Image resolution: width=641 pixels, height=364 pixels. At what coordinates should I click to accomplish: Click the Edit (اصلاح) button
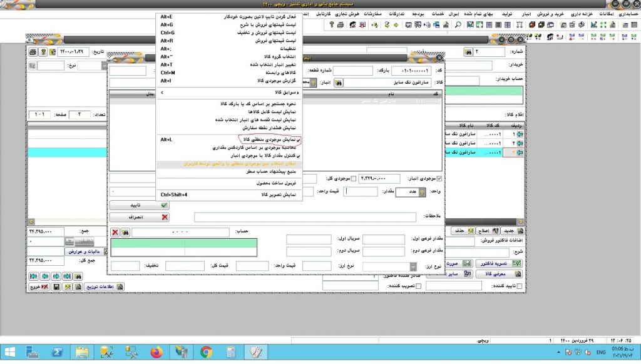(x=488, y=231)
